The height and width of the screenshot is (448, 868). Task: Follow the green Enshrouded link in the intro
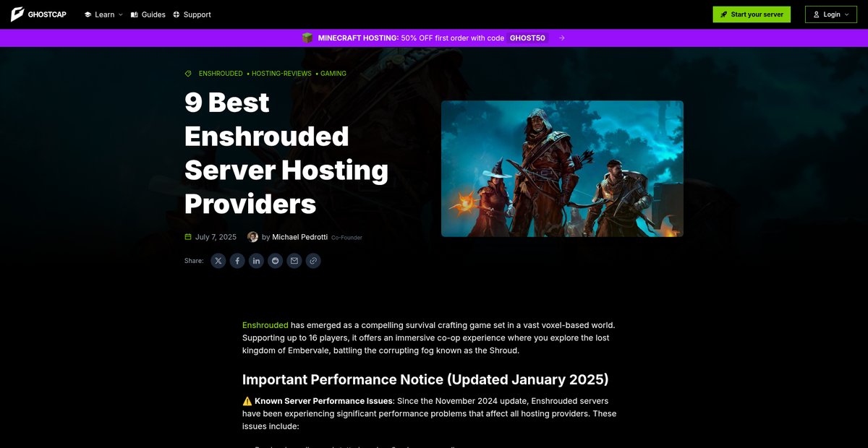265,325
